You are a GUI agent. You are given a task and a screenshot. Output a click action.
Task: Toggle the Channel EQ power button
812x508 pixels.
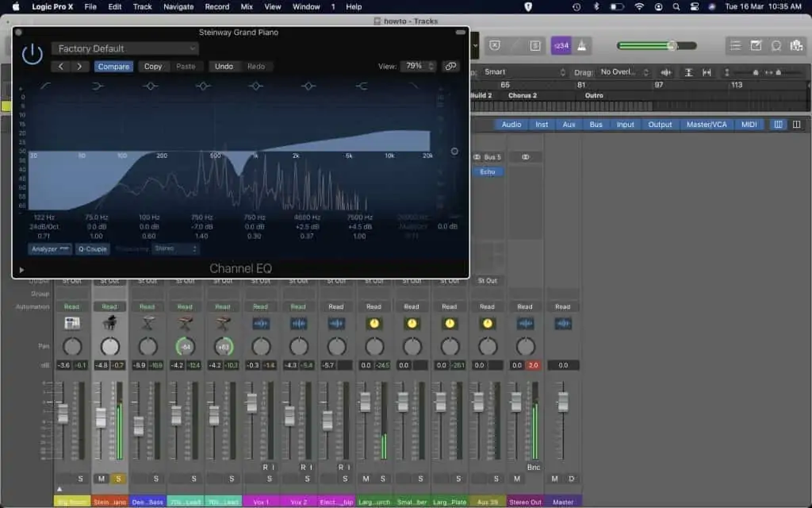tap(32, 54)
